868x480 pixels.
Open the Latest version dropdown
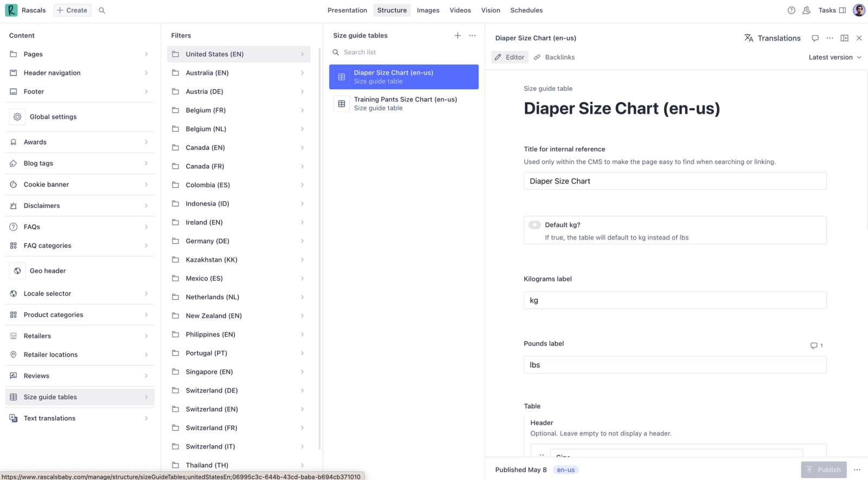pos(835,57)
